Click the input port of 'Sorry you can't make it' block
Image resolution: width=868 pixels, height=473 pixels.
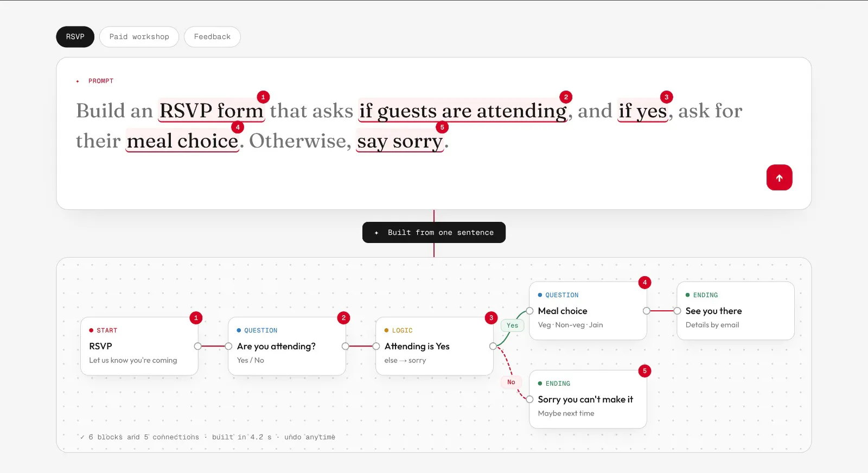(529, 399)
